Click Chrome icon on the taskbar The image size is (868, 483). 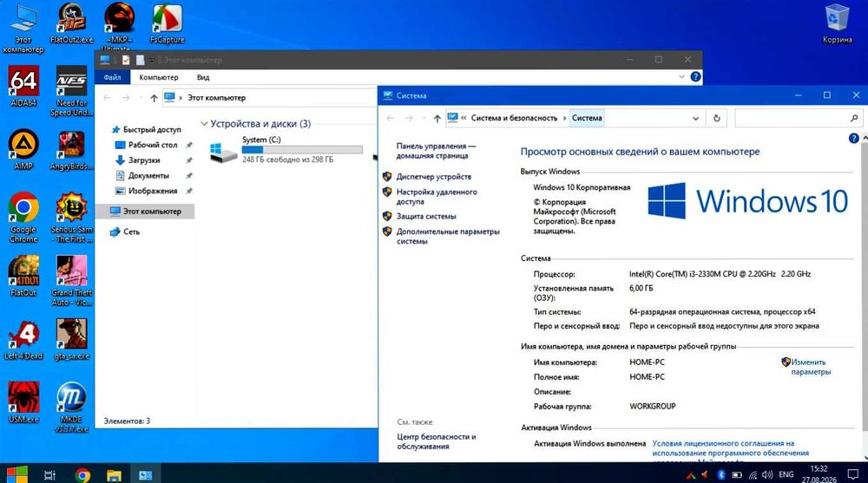click(82, 474)
